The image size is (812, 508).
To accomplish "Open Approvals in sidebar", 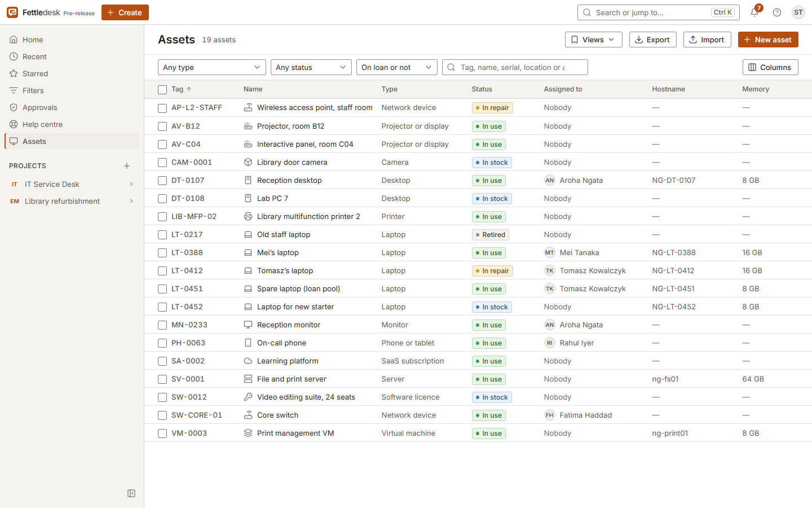I will click(72, 107).
